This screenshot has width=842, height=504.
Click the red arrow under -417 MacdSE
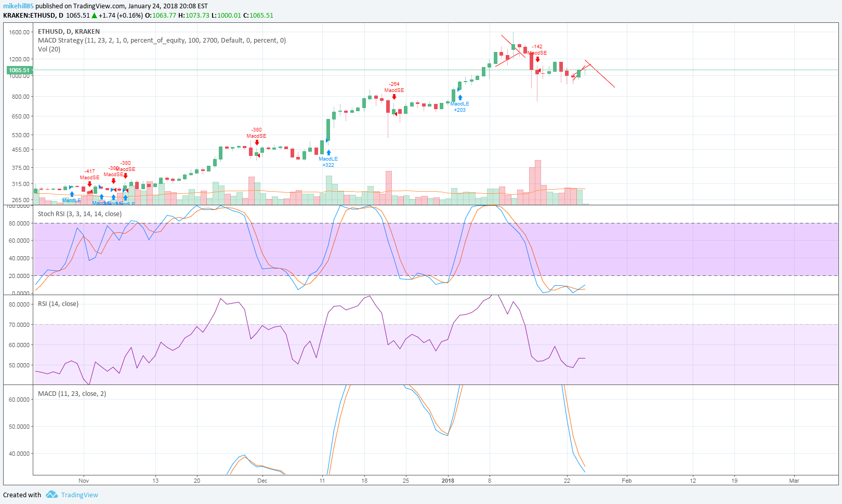point(90,184)
